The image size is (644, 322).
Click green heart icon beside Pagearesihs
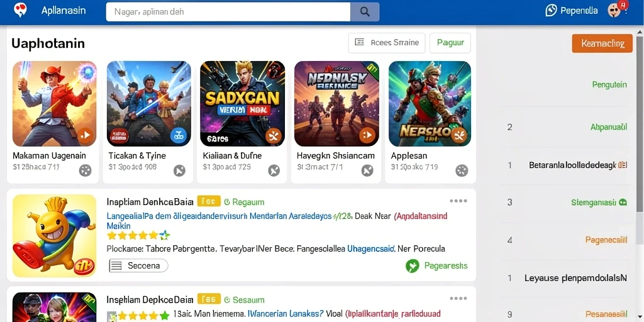tap(413, 266)
